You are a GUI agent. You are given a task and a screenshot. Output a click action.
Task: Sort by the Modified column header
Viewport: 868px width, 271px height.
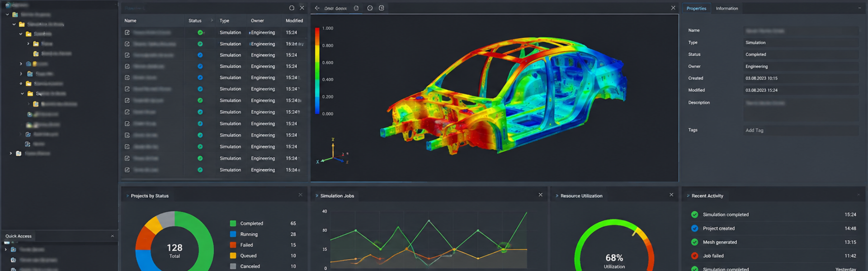click(x=294, y=21)
